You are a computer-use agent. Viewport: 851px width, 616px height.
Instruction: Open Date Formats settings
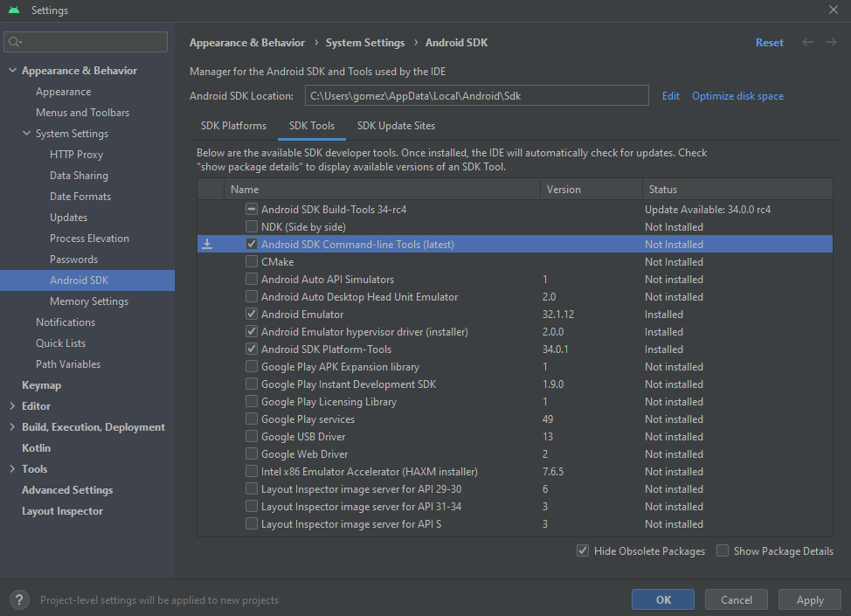[x=80, y=197]
